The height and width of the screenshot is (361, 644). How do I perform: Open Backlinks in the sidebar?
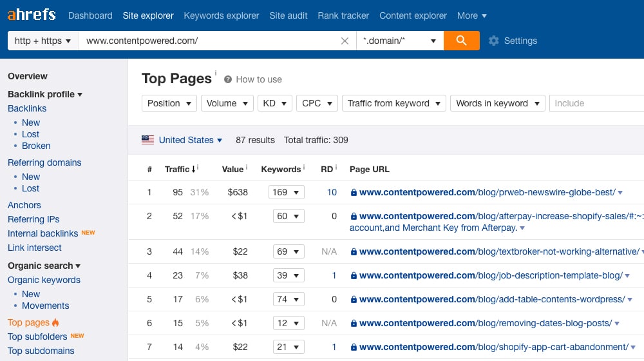click(x=27, y=108)
